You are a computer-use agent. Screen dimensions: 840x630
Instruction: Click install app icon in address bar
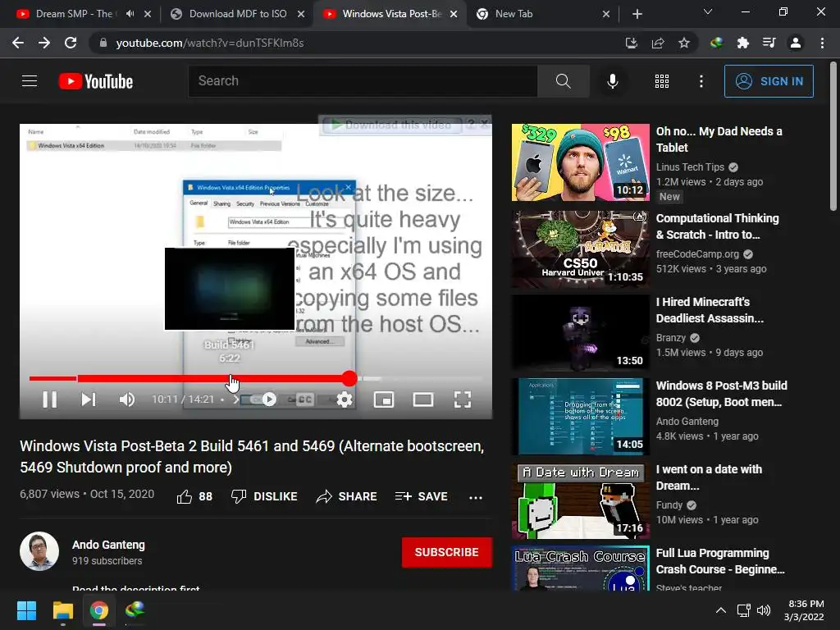pyautogui.click(x=631, y=43)
